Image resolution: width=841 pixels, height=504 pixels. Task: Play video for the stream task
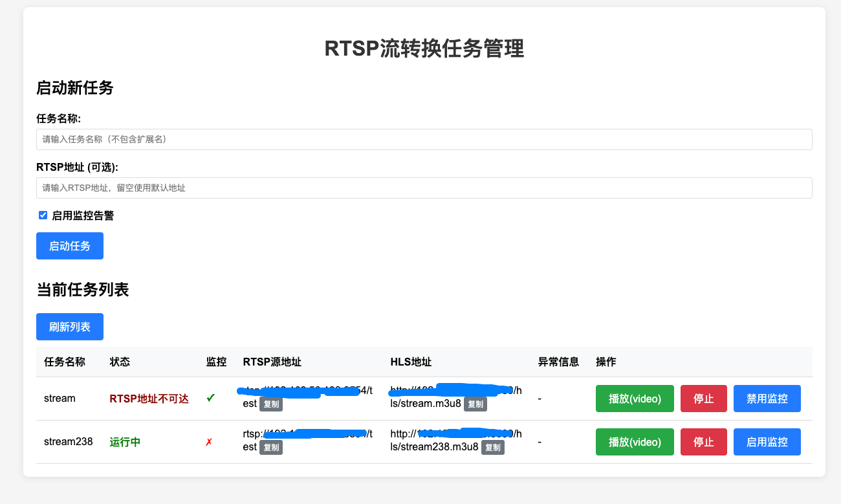(x=635, y=399)
